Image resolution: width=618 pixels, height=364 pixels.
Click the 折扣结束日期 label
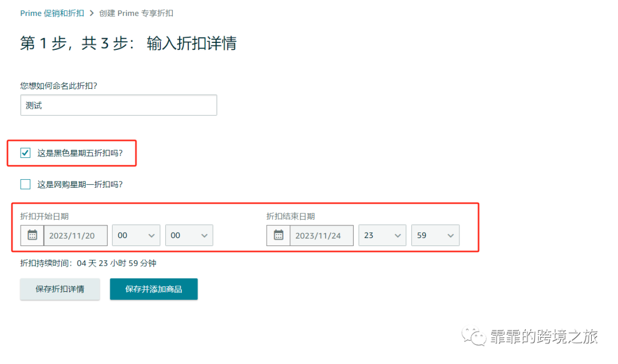[290, 216]
